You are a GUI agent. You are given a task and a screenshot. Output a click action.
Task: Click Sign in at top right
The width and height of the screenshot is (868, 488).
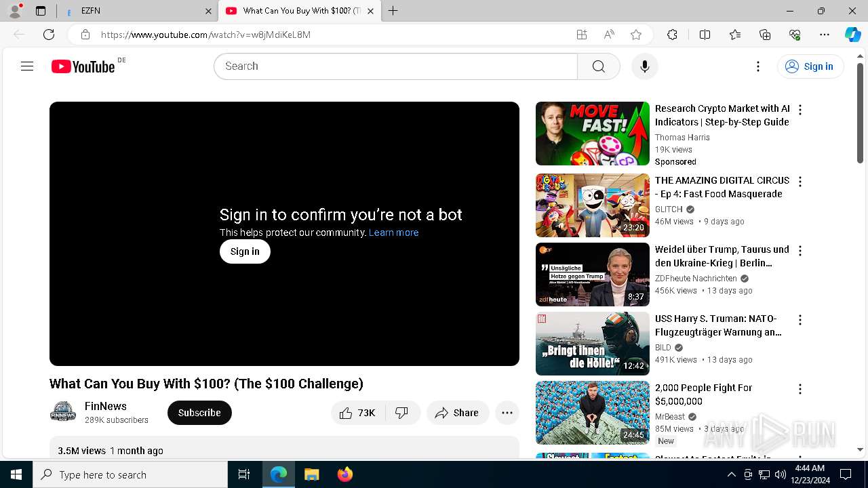click(810, 66)
